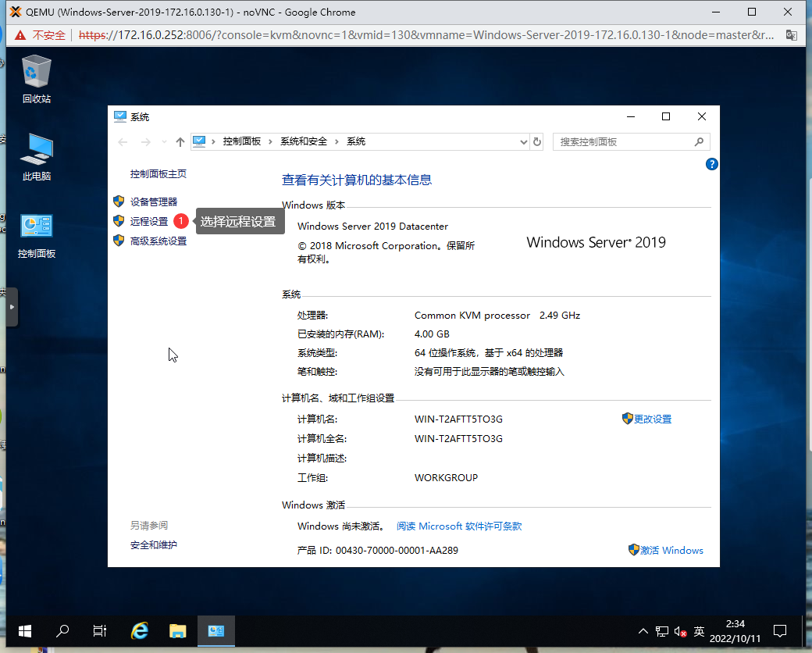Minimize the 系统 window
This screenshot has width=812, height=653.
click(631, 116)
